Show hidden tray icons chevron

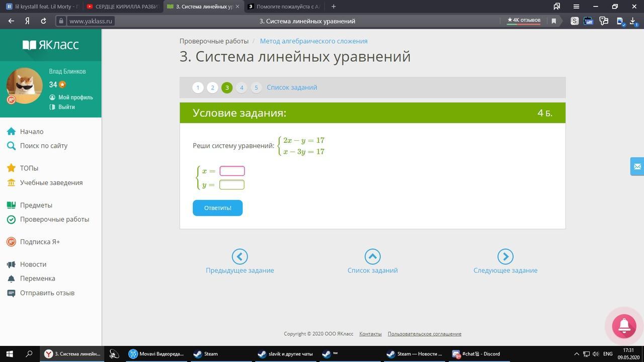[577, 354]
